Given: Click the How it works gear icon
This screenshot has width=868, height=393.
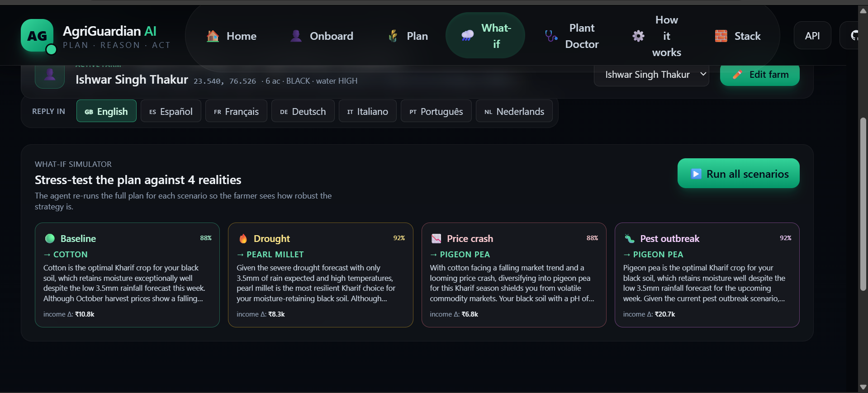Looking at the screenshot, I should [x=638, y=36].
